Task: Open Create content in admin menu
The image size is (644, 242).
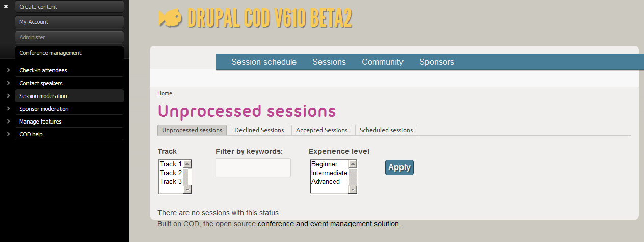Action: pos(70,7)
